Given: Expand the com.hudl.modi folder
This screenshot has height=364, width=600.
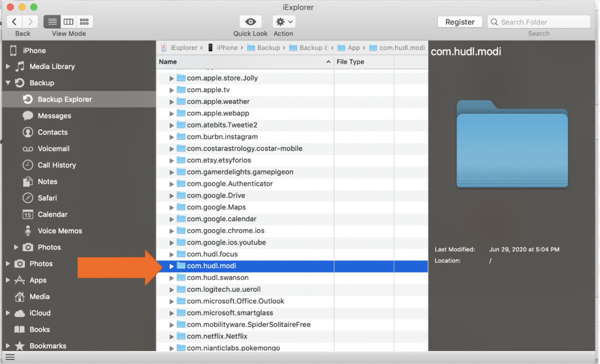Looking at the screenshot, I should click(171, 266).
